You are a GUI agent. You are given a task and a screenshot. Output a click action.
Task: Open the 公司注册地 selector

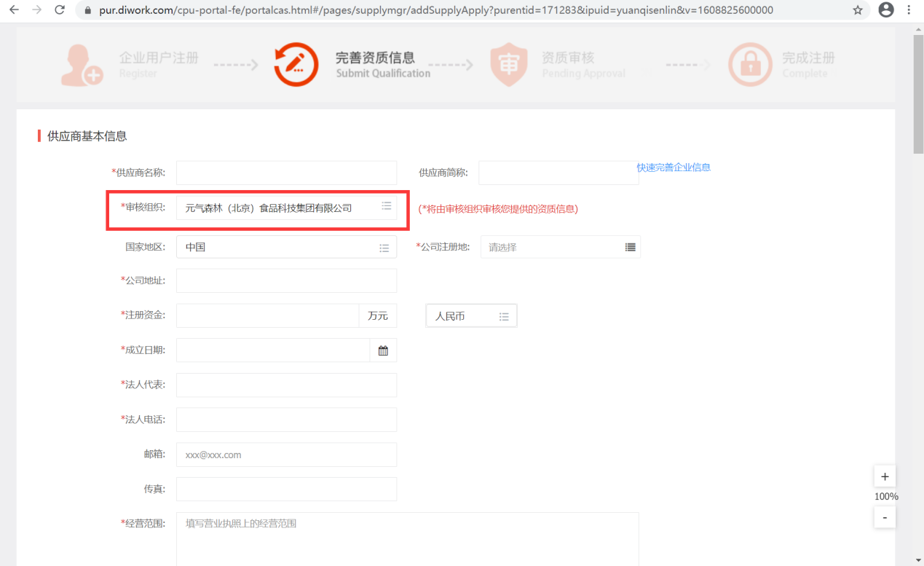point(630,248)
